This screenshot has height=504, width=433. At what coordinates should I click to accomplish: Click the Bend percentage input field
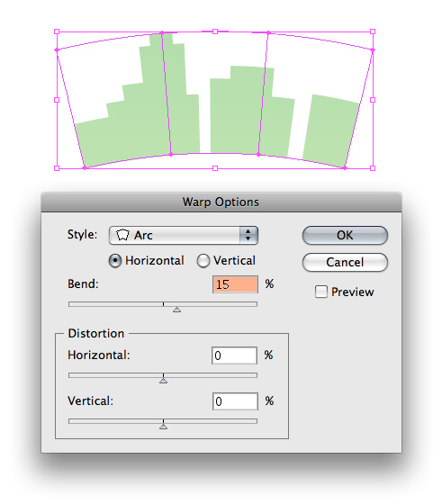235,284
